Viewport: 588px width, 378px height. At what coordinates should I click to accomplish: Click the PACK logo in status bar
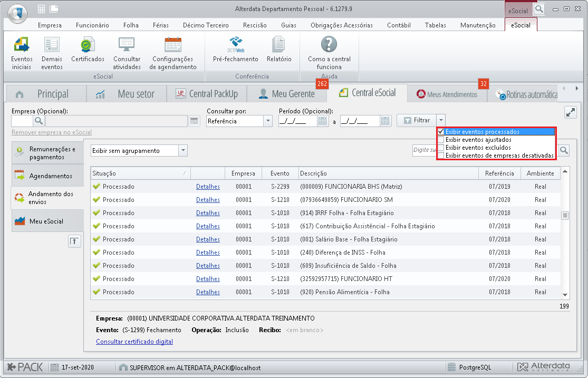(25, 367)
